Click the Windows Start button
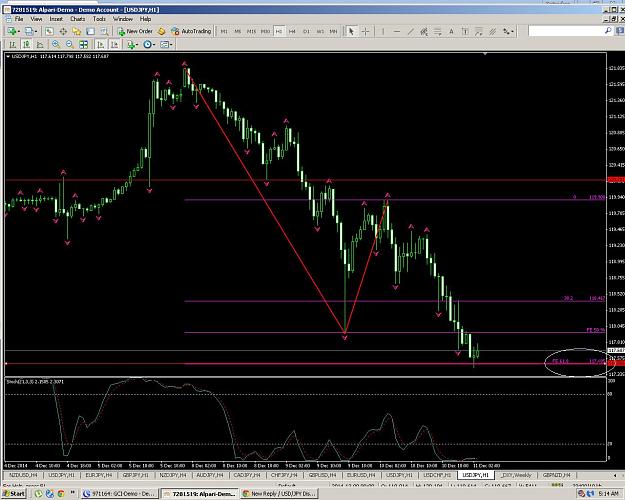Screen dimensions: 625x500 point(14,494)
